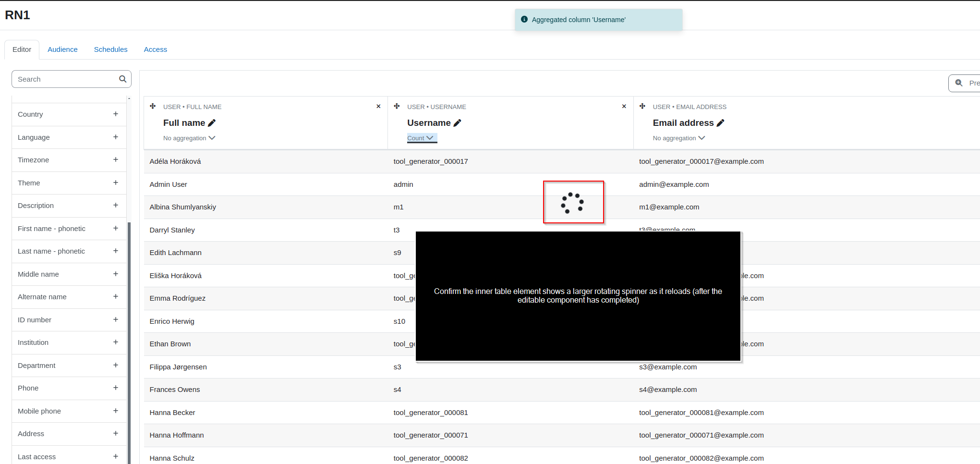The width and height of the screenshot is (980, 464).
Task: Click the search magnifier icon in sidebar
Action: pos(123,79)
